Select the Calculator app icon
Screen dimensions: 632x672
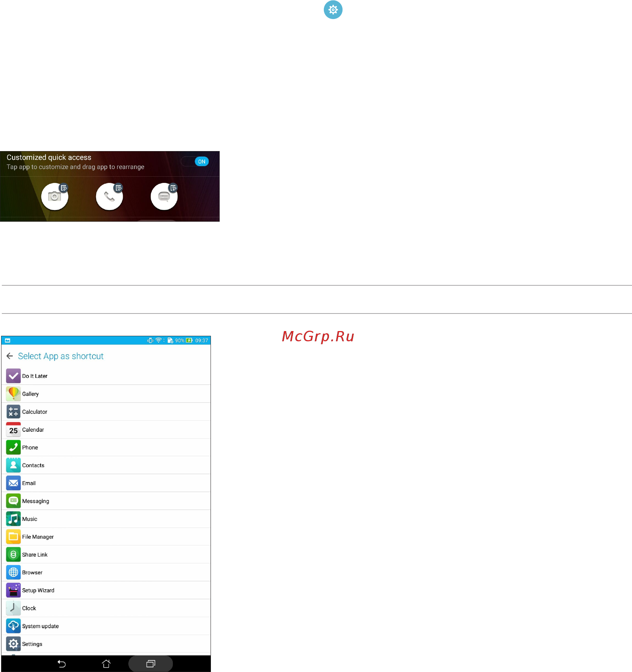pos(14,412)
